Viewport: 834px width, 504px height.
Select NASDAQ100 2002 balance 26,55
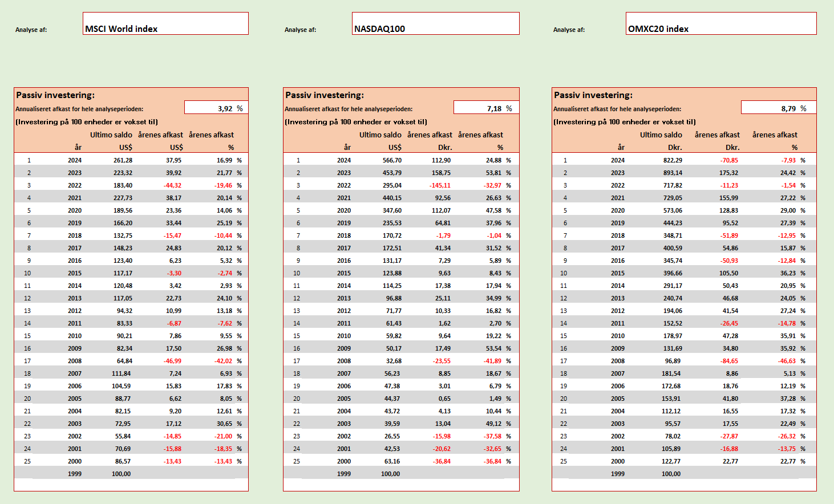[x=392, y=436]
